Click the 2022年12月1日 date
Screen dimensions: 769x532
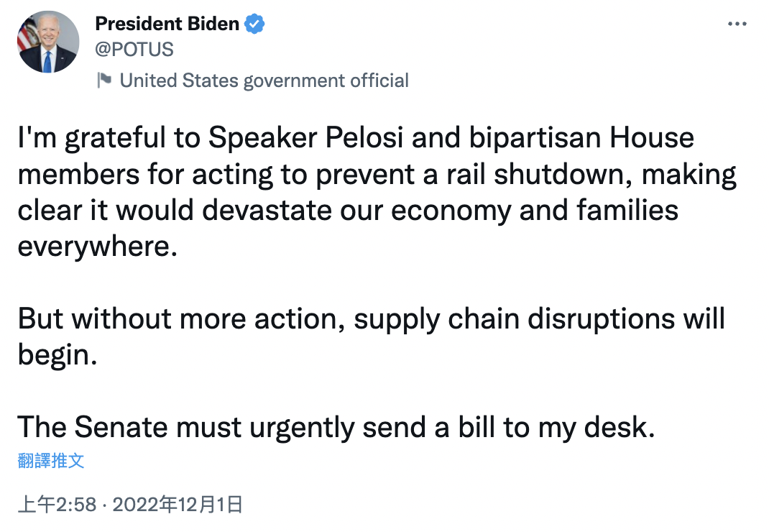click(x=178, y=505)
